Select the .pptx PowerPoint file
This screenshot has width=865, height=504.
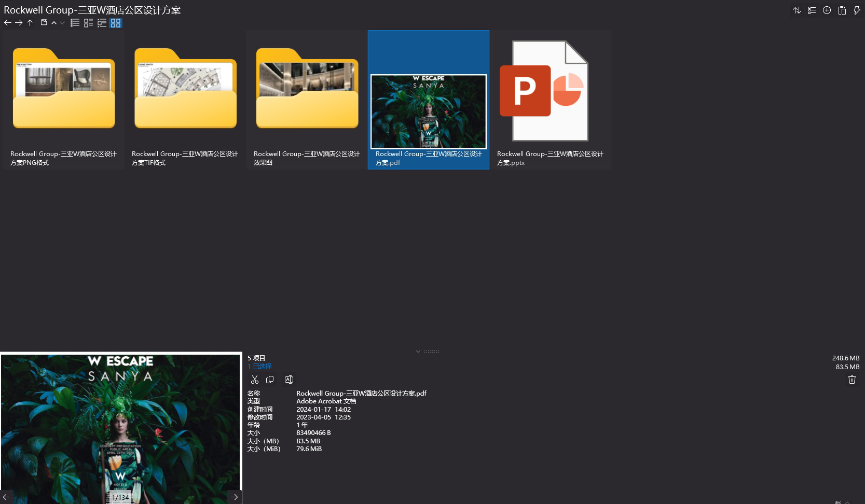tap(550, 99)
